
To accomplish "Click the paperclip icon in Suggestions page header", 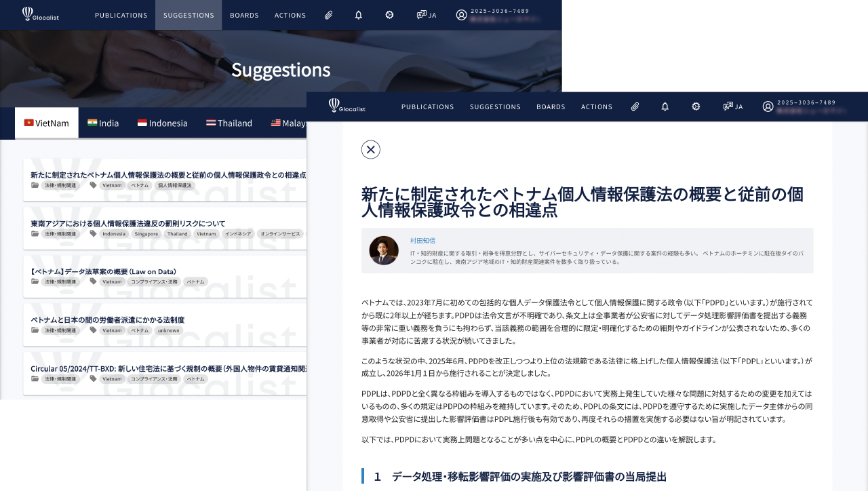I will 328,15.
